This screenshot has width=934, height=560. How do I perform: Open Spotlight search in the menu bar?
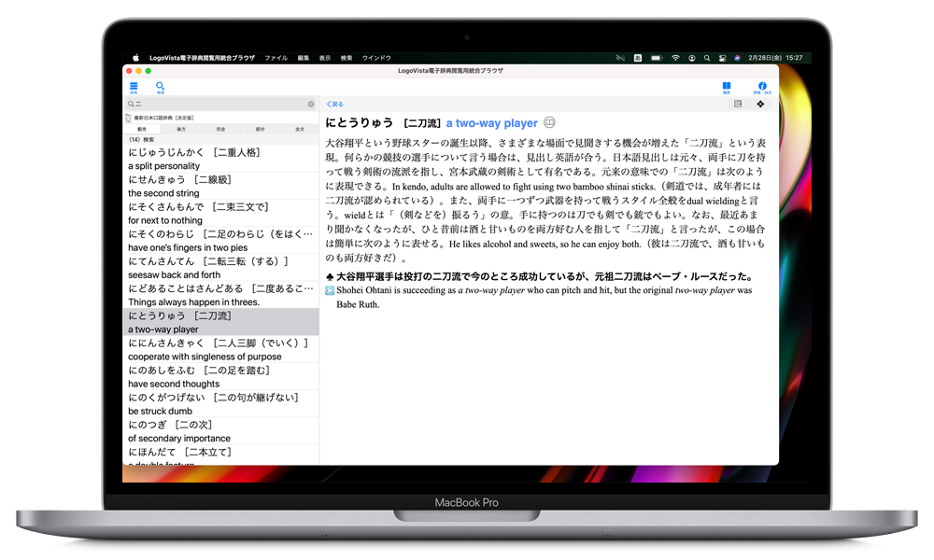707,58
